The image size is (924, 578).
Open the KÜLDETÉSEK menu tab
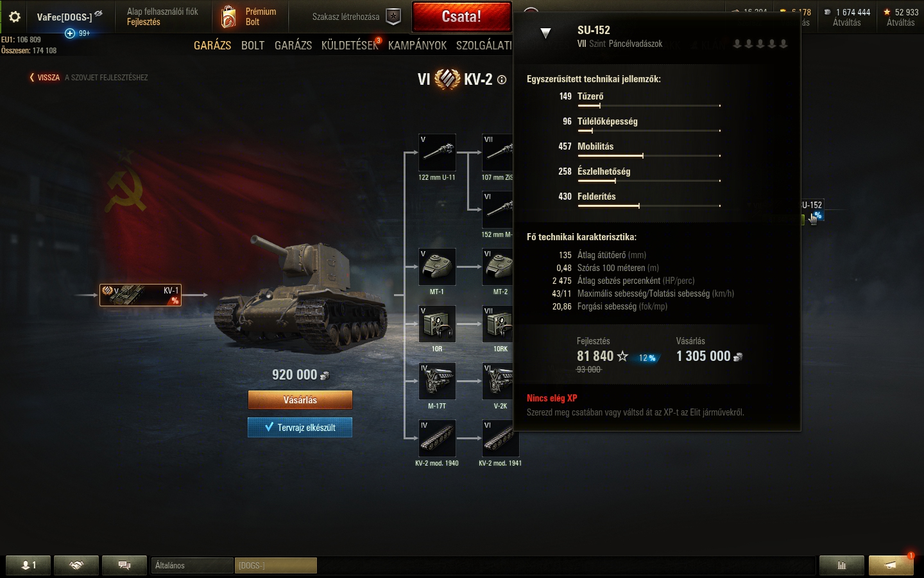(350, 45)
